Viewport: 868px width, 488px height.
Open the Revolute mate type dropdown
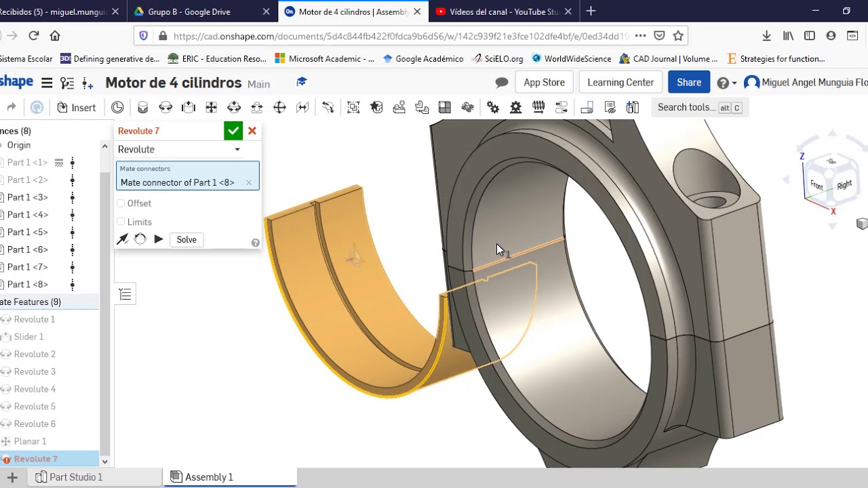(180, 149)
